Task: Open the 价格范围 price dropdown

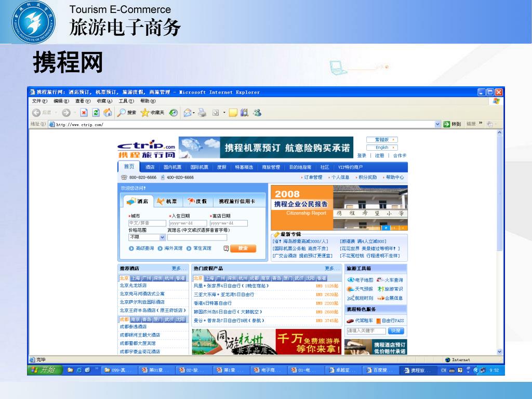Action: click(x=147, y=237)
